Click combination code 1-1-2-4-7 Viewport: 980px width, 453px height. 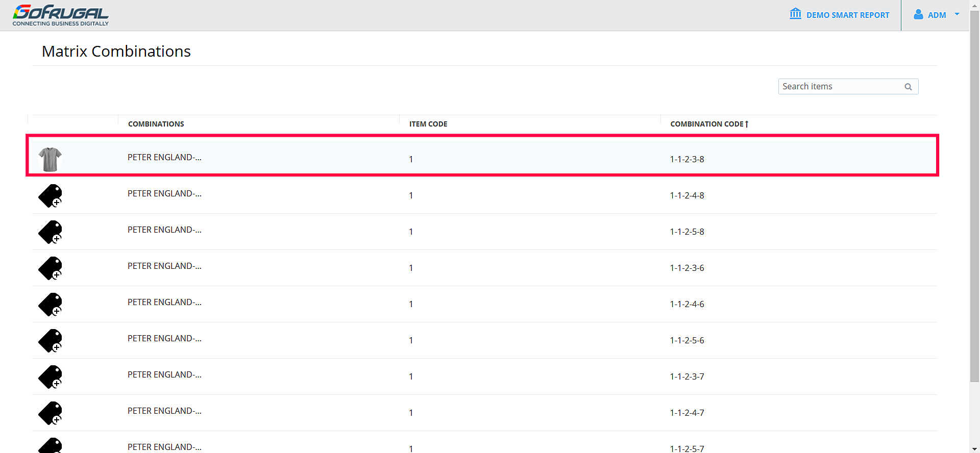687,413
